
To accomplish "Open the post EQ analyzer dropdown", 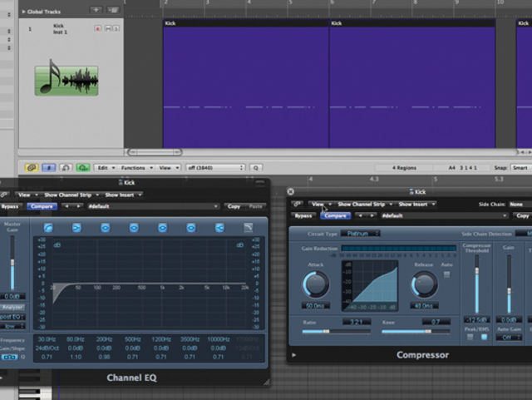I will click(x=12, y=317).
